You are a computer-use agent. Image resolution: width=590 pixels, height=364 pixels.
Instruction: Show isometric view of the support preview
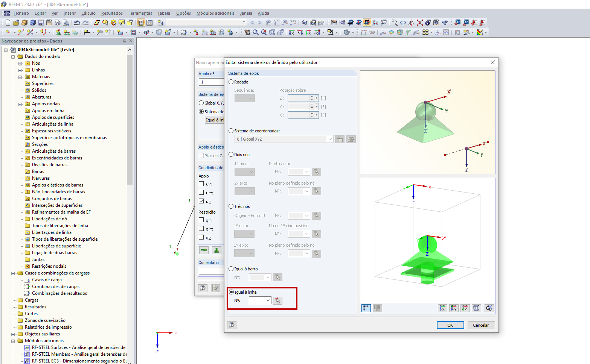[476, 308]
